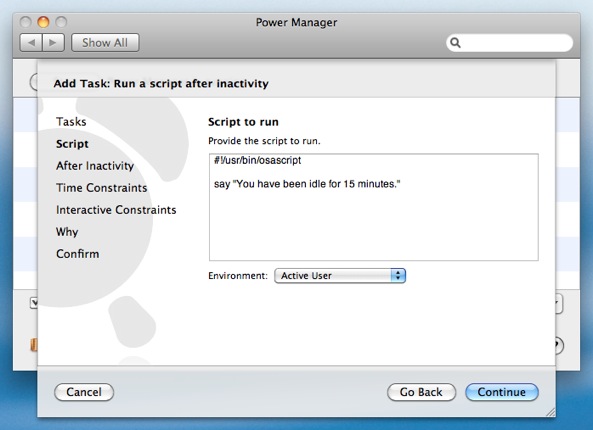Click the 'say "You have been idle' line
The image size is (593, 430).
[307, 184]
